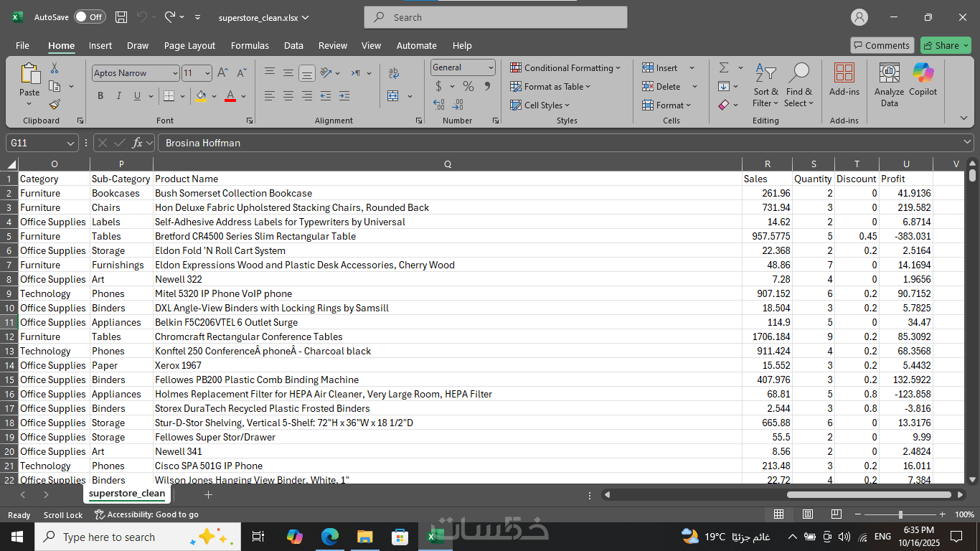
Task: Switch to the Page Layout tab
Action: 189,45
